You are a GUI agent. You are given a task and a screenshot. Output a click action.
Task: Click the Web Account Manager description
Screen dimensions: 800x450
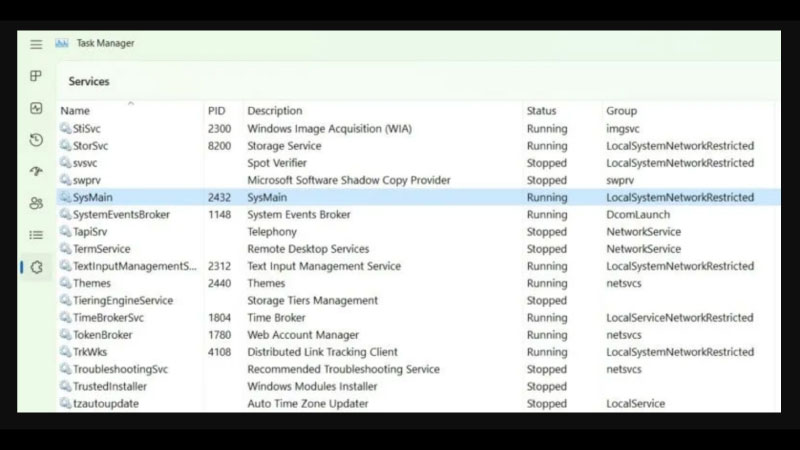303,335
